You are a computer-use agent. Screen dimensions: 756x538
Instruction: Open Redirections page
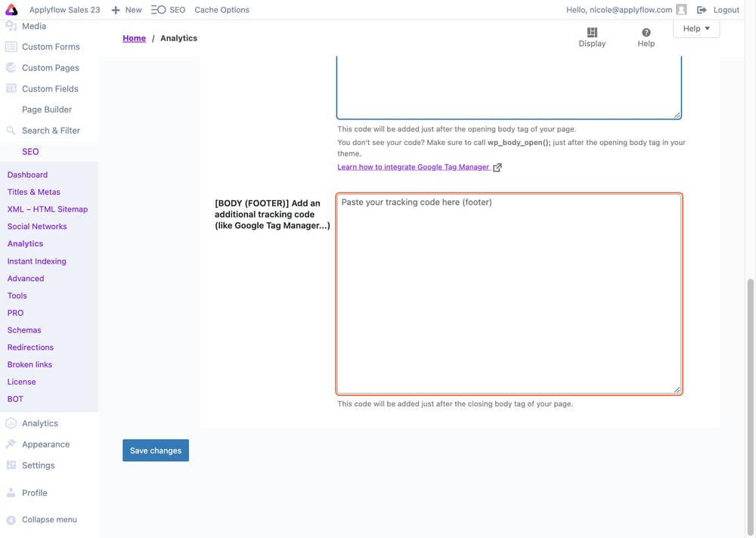point(30,347)
